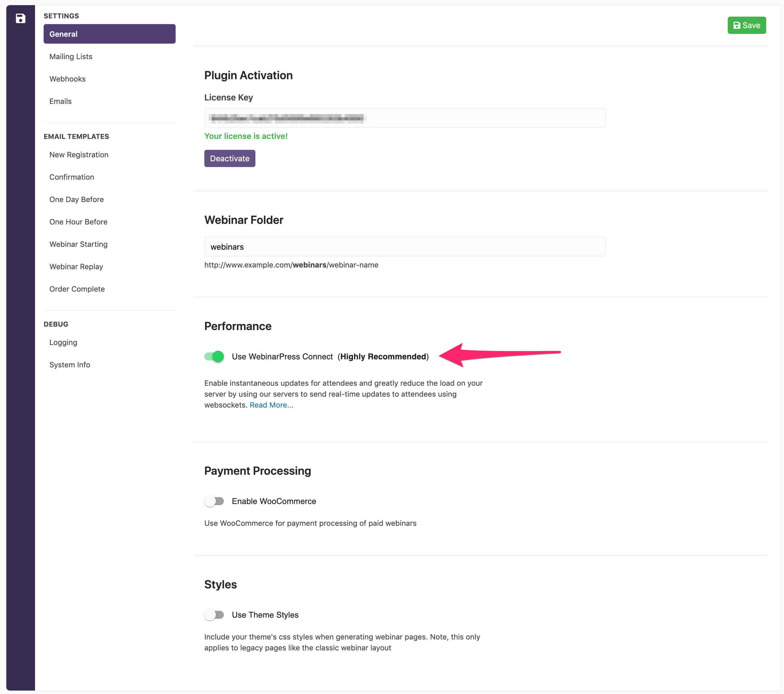Disable the WebinarPress Connect toggle
Image resolution: width=784 pixels, height=694 pixels.
click(214, 356)
